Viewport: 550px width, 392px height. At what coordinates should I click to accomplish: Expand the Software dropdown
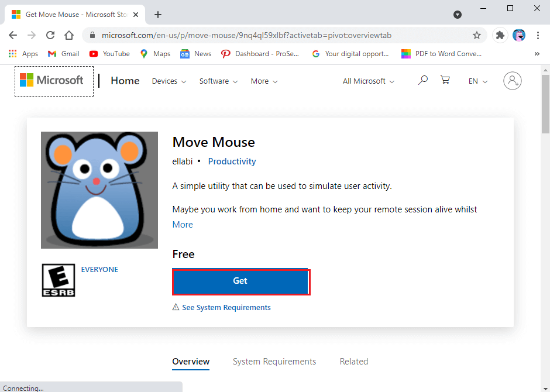tap(218, 81)
